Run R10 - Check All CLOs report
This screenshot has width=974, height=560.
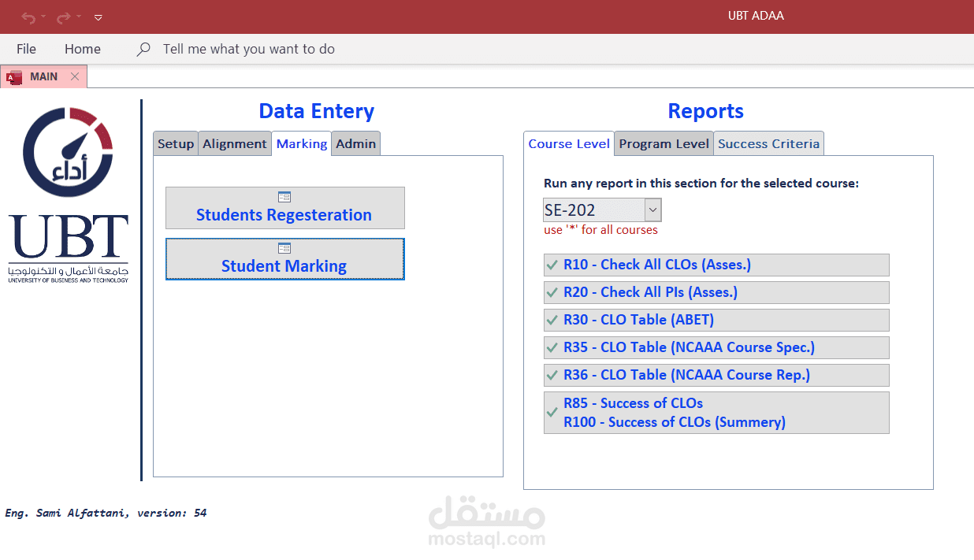[x=716, y=265]
